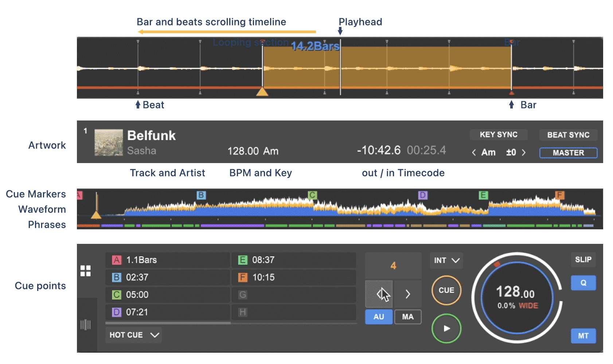Toggle the MT master tempo button
The height and width of the screenshot is (364, 613).
click(583, 336)
